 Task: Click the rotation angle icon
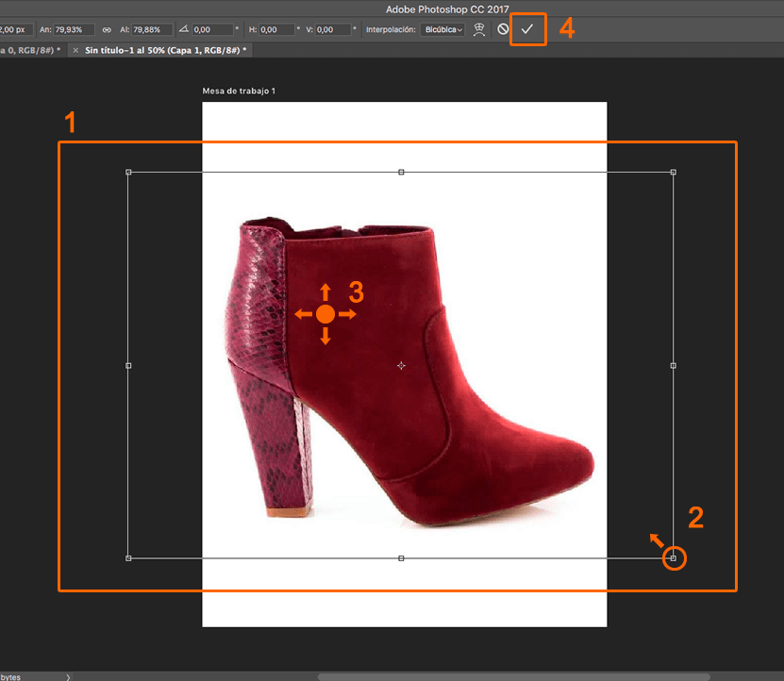pos(184,30)
